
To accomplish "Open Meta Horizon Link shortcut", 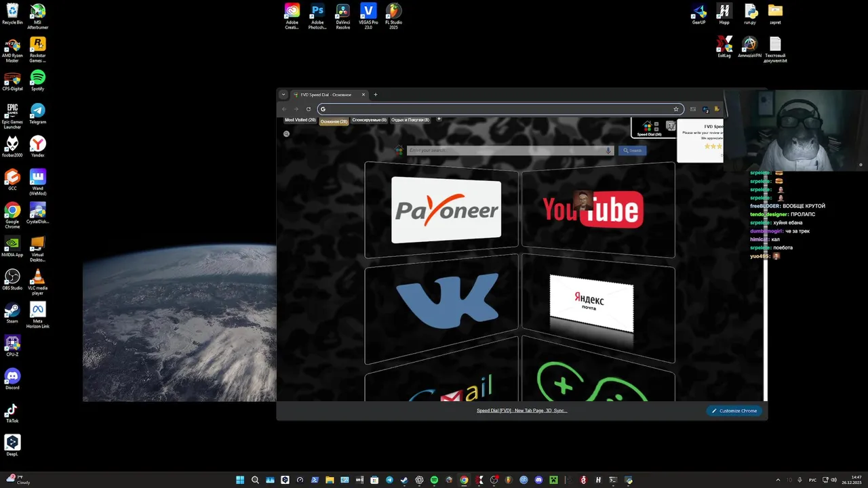I will pyautogui.click(x=38, y=315).
